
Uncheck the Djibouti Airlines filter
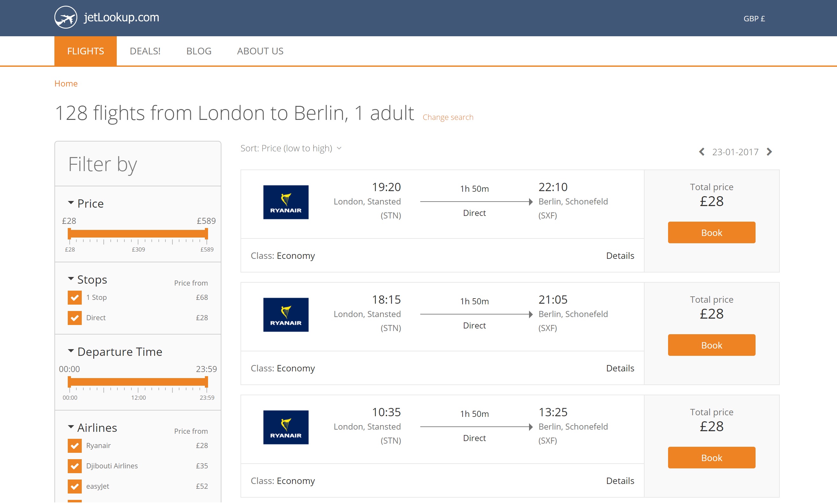pyautogui.click(x=74, y=466)
